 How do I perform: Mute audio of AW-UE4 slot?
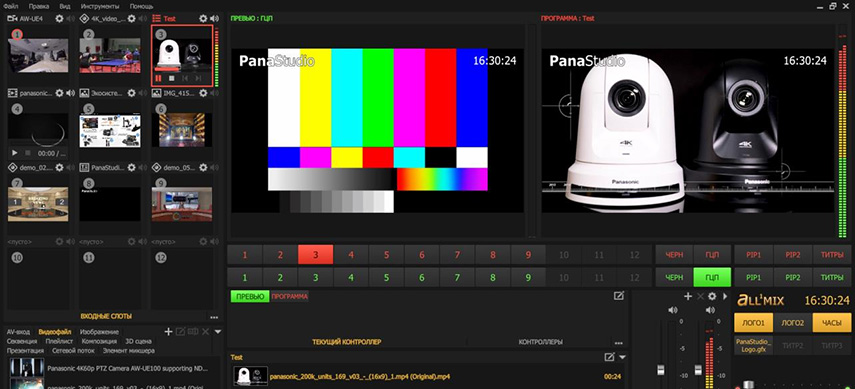click(x=70, y=19)
